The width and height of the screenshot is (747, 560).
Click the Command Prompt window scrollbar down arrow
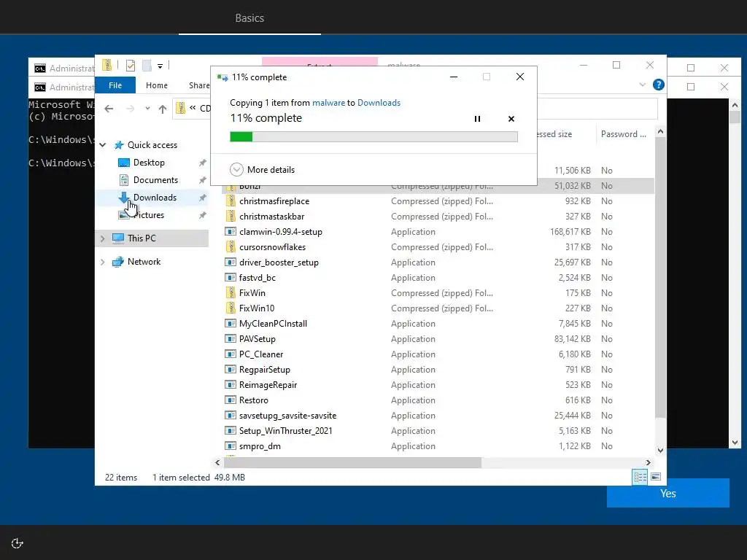[x=735, y=443]
